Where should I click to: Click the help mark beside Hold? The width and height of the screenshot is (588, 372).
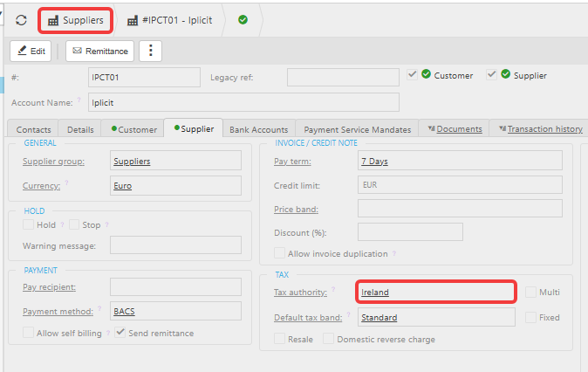62,224
